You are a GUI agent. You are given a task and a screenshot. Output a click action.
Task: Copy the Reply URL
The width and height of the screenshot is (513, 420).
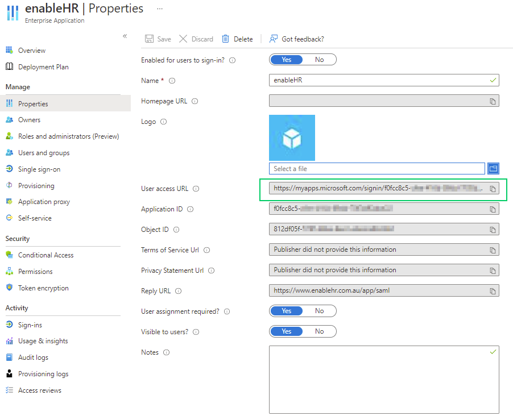[x=493, y=291]
